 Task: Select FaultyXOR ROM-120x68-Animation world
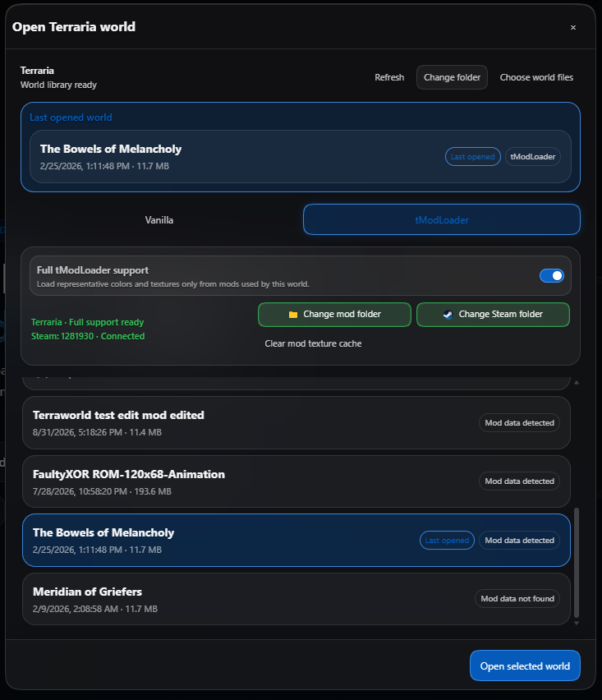[x=296, y=481]
